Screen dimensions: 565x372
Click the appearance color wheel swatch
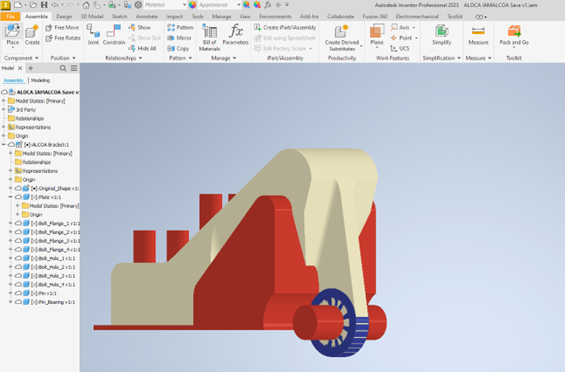pyautogui.click(x=192, y=5)
